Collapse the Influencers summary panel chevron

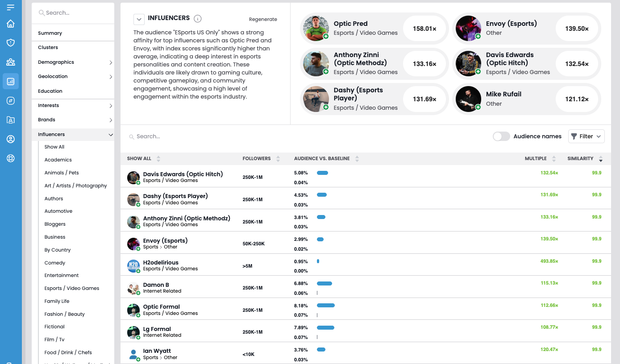(139, 19)
